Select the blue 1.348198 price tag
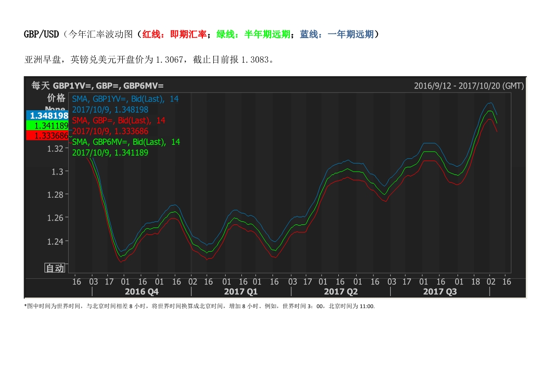Screen dimensions: 555x392 click(47, 115)
